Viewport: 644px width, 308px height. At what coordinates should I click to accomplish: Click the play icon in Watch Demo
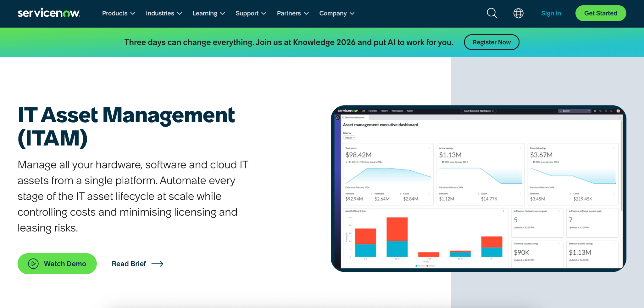coord(33,264)
